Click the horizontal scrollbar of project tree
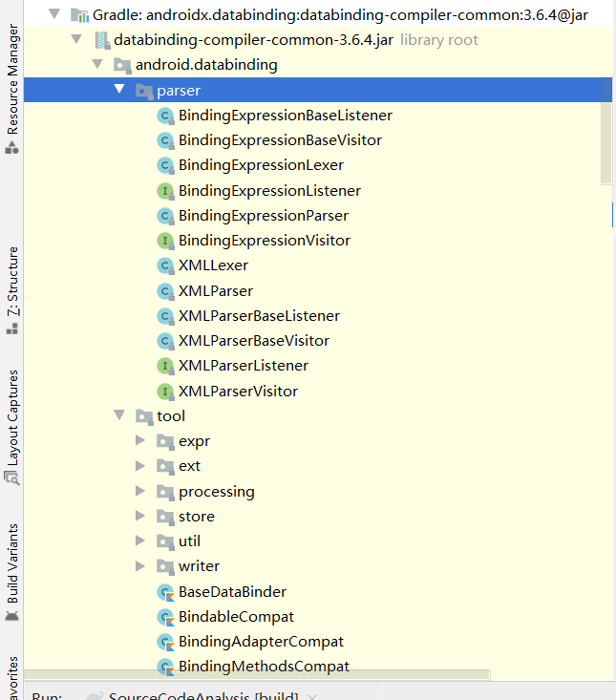This screenshot has height=700, width=616. point(257,674)
